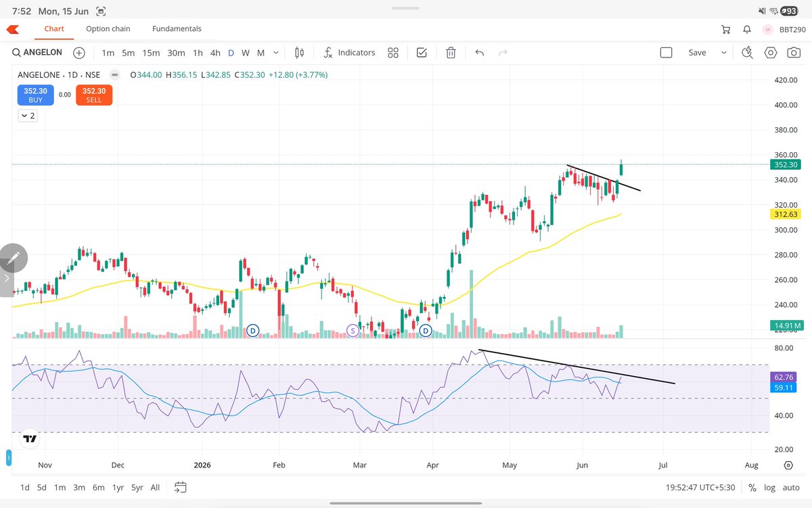Set the date range to 5yr
This screenshot has width=812, height=508.
[137, 487]
